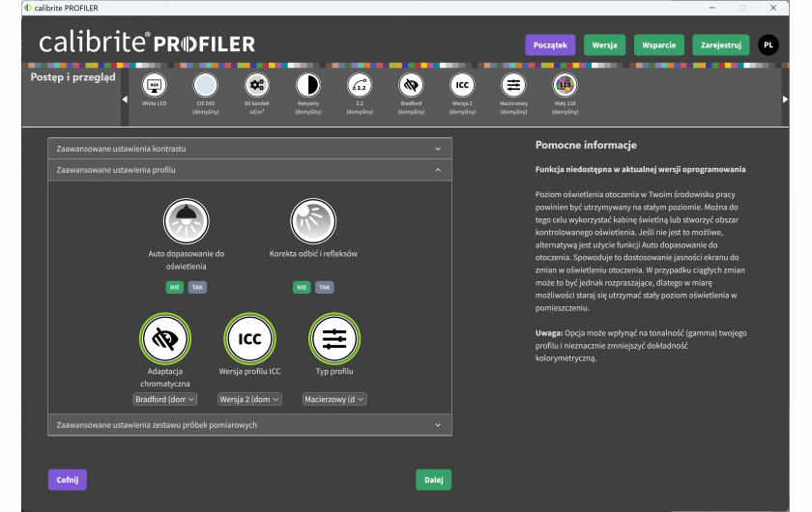This screenshot has width=812, height=512.
Task: Open the Wersja 2 ICC version dropdown
Action: [x=249, y=399]
